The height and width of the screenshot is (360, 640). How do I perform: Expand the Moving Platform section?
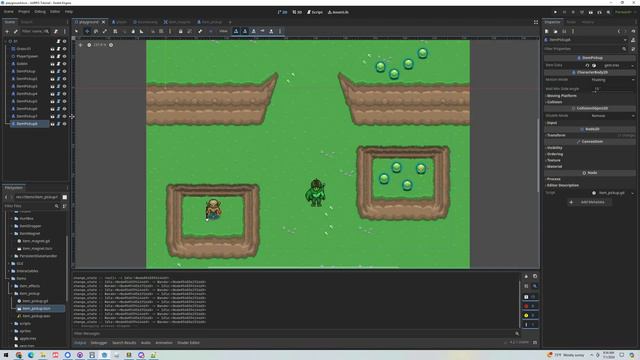[589, 96]
